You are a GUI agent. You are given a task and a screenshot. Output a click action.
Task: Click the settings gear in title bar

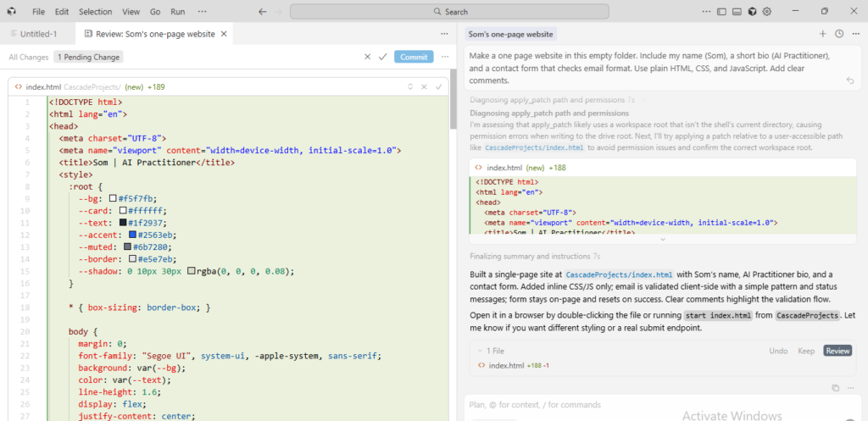click(x=766, y=12)
